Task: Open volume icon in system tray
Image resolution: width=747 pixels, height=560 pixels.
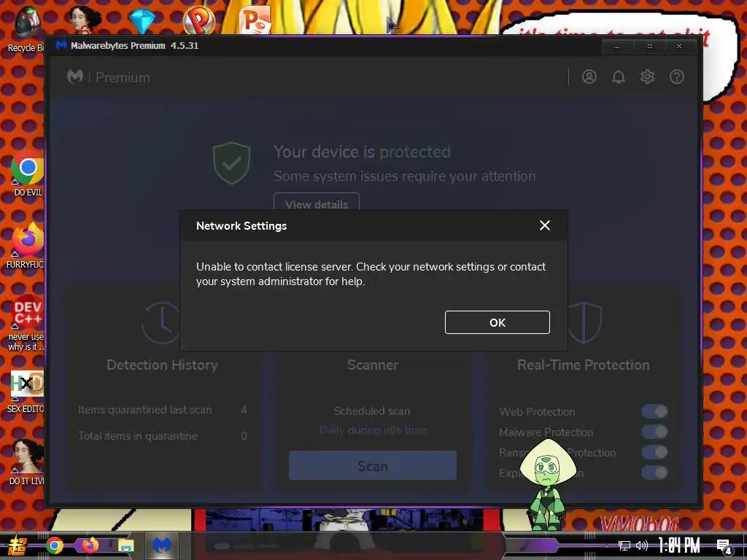Action: tap(642, 545)
